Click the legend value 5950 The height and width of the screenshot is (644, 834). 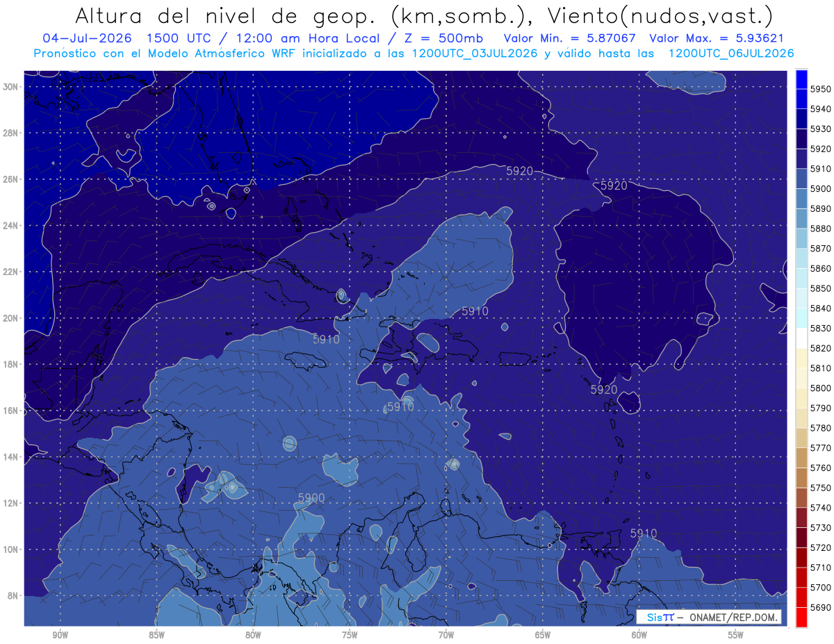point(820,89)
